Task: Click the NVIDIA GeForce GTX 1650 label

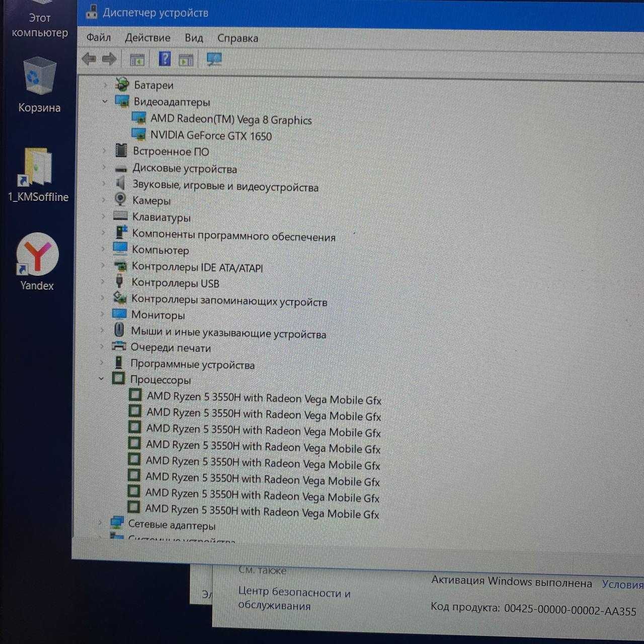Action: [x=211, y=136]
